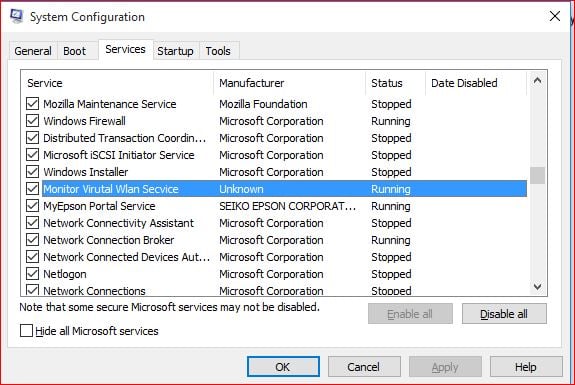Image resolution: width=575 pixels, height=385 pixels.
Task: Click the Unknown manufacturer cell
Action: pos(241,189)
